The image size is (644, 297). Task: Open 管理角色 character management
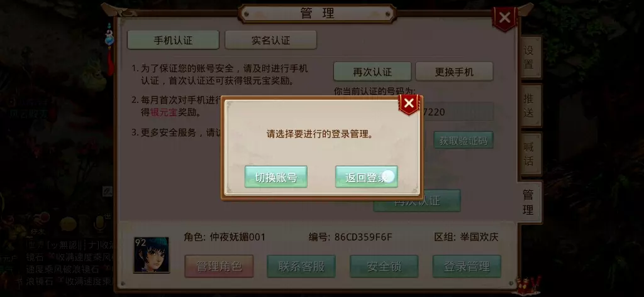[219, 266]
